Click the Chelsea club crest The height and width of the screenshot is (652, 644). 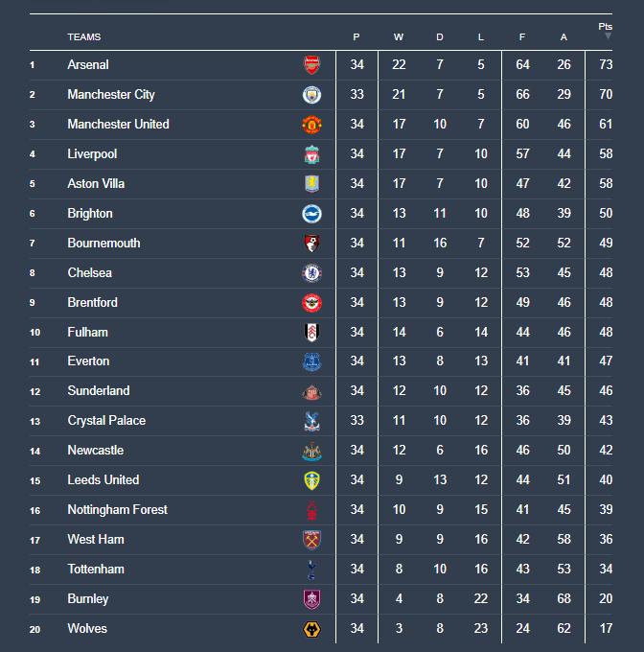(x=311, y=273)
